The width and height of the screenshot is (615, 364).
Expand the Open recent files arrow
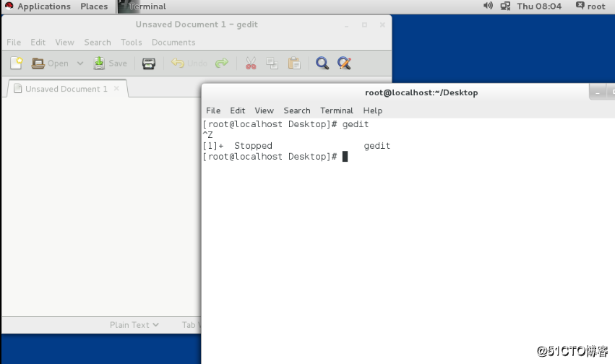[80, 63]
